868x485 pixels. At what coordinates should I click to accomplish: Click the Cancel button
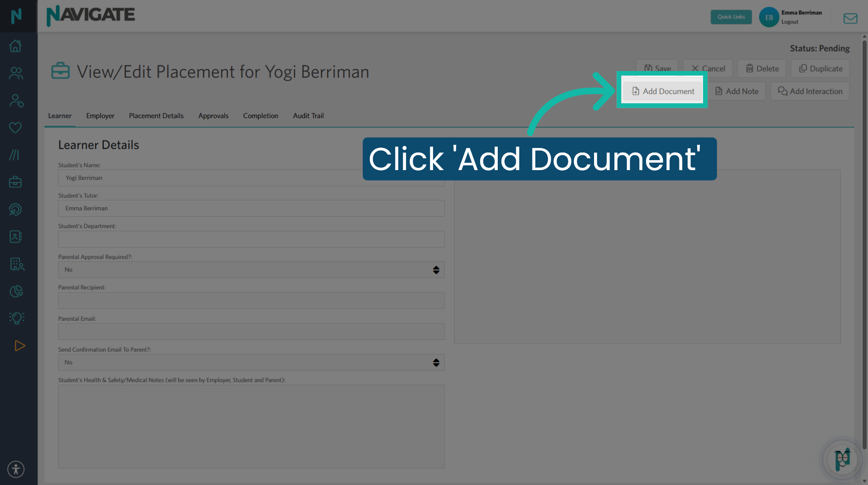[x=708, y=68]
